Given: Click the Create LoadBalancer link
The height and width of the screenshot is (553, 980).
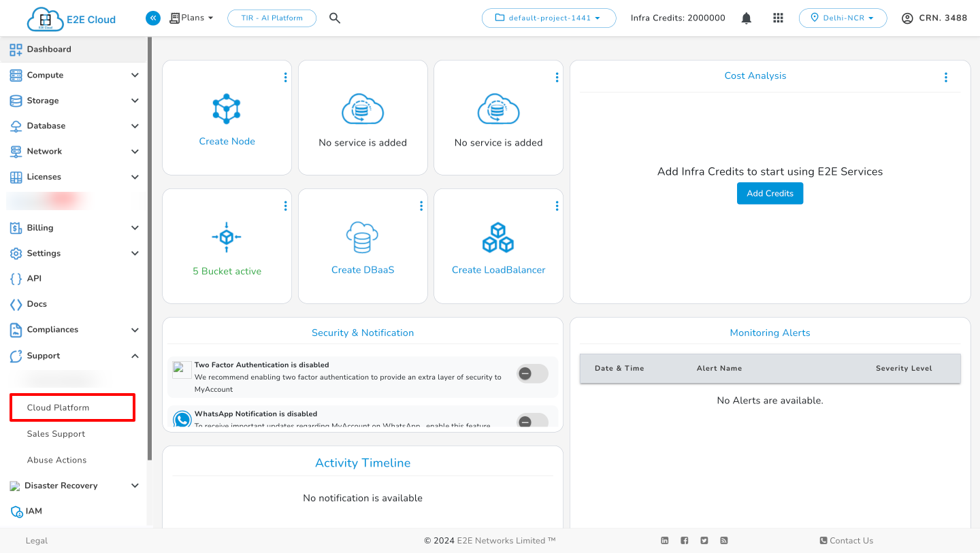Looking at the screenshot, I should pos(498,270).
